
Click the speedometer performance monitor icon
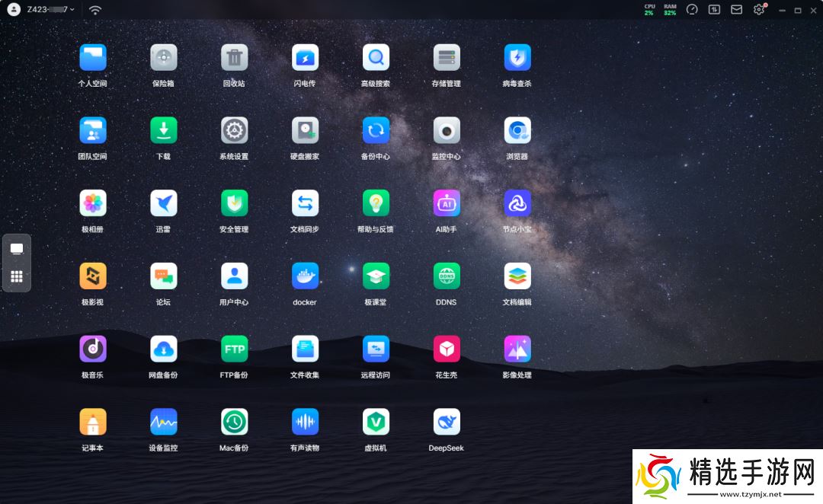click(692, 10)
